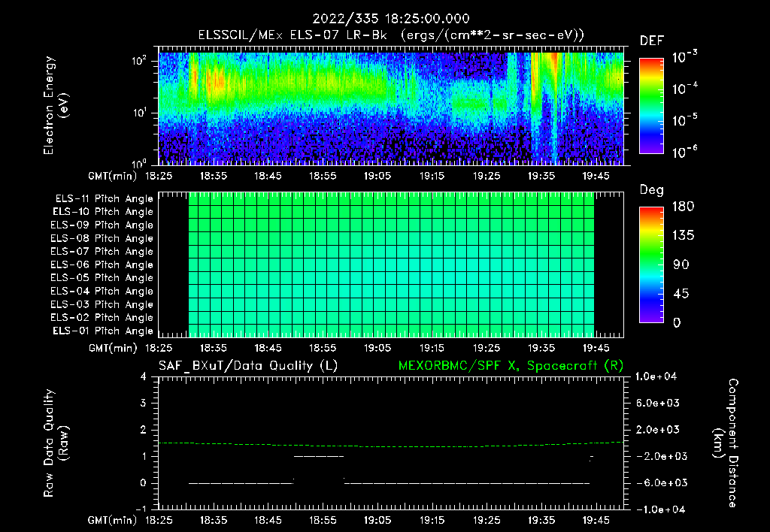Image resolution: width=770 pixels, height=532 pixels.
Task: Click the 180 degree color scale value
Action: pos(684,207)
